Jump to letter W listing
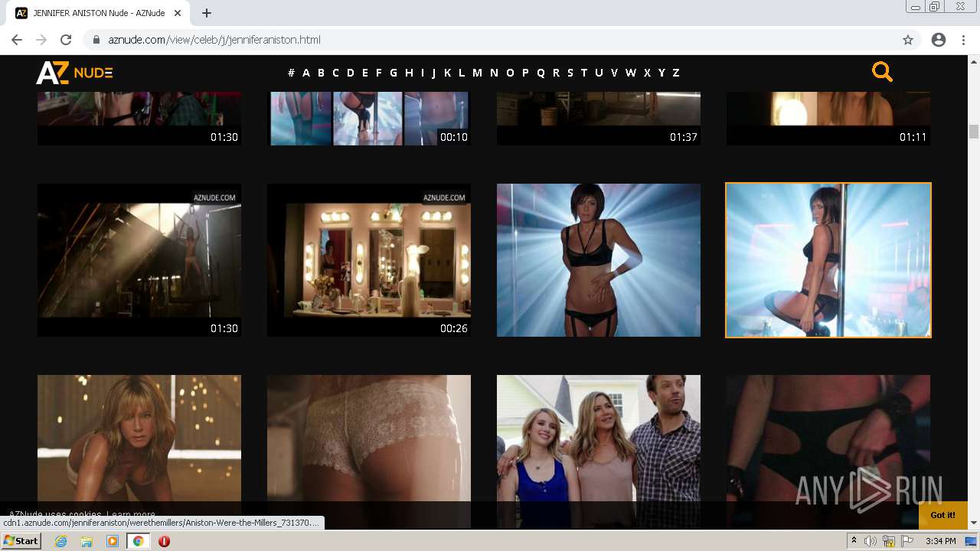The height and width of the screenshot is (551, 980). [631, 73]
